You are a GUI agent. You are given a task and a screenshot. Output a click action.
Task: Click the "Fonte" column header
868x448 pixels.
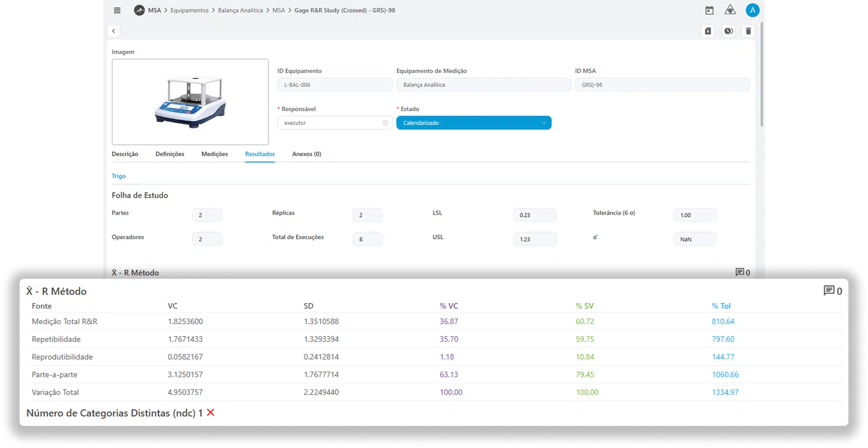click(x=41, y=306)
